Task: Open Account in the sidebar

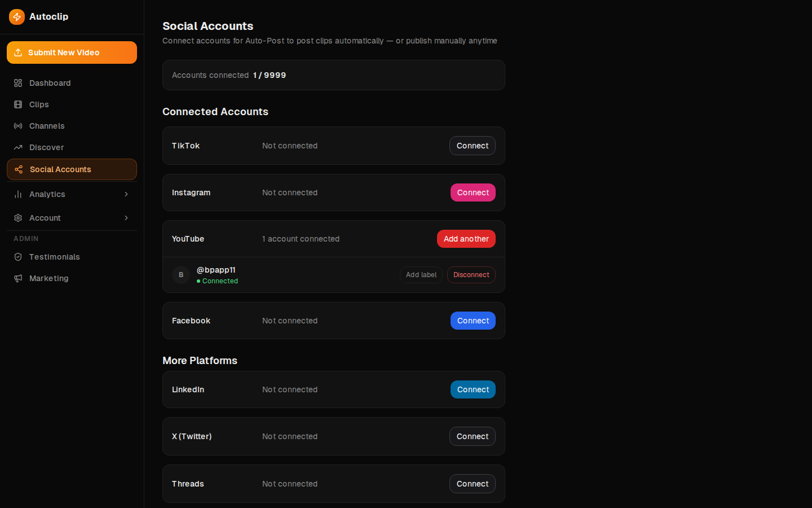Action: pyautogui.click(x=72, y=218)
